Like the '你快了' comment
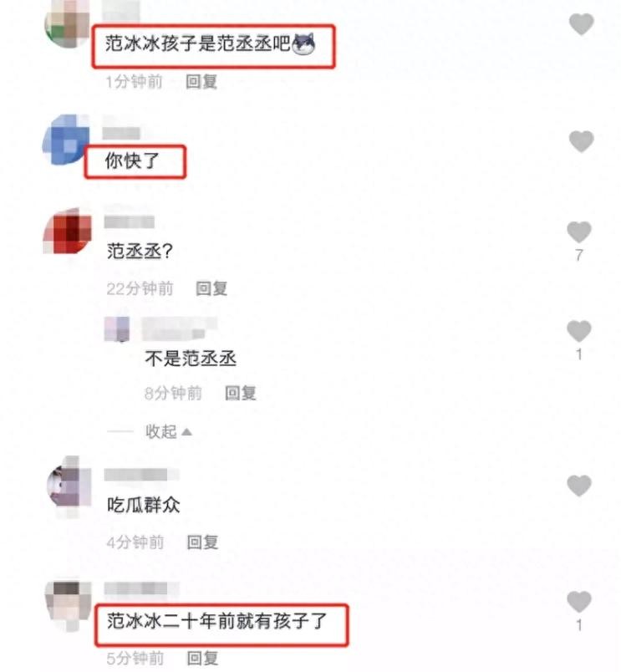621x672 pixels. pos(581,141)
